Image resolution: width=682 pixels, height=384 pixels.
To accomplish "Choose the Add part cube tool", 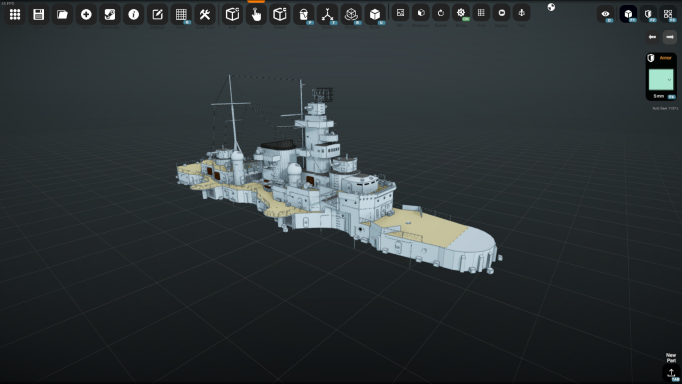I will tap(232, 14).
